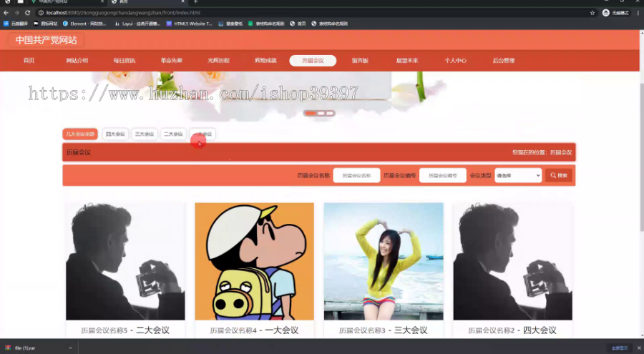
Task: Filter by 四大会议 tab
Action: click(115, 134)
